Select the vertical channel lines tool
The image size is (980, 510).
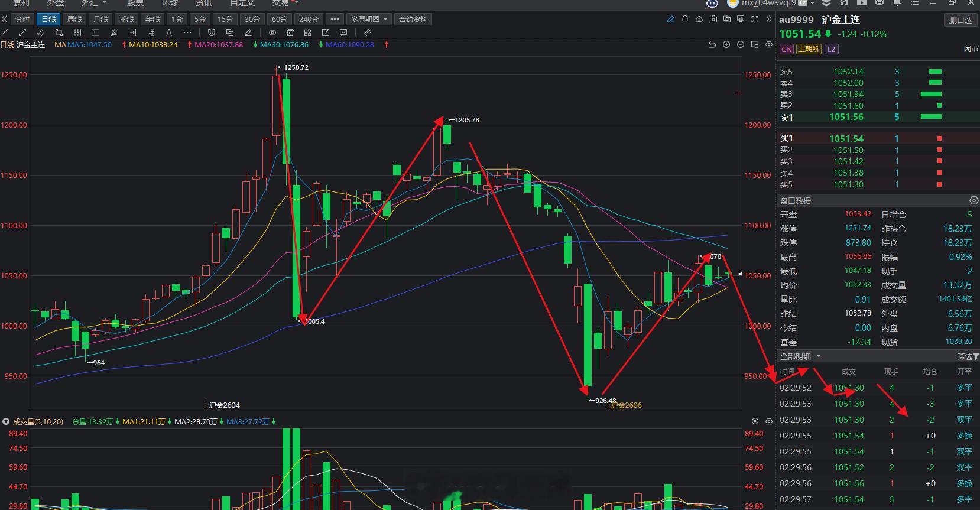[x=77, y=33]
